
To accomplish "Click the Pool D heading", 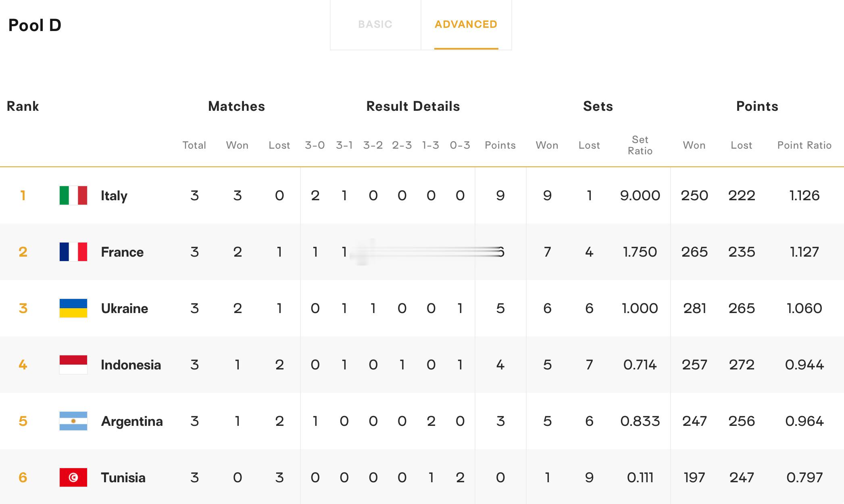I will pos(35,25).
